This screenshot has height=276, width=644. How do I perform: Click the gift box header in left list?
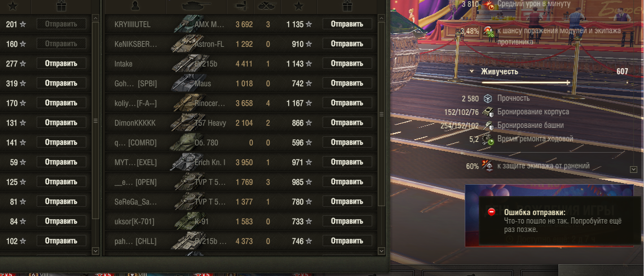coord(61,6)
